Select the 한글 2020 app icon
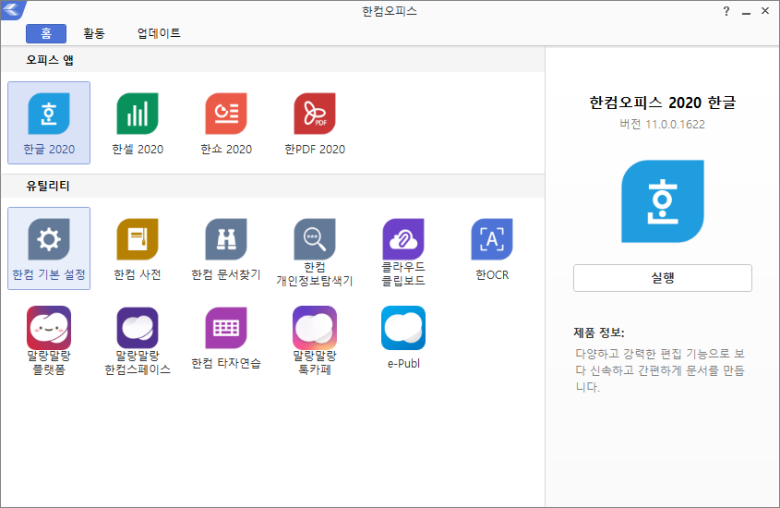The height and width of the screenshot is (508, 780). (49, 113)
